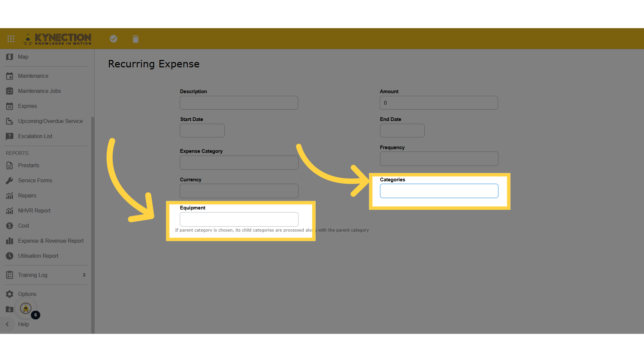Image resolution: width=644 pixels, height=362 pixels.
Task: Open the Escalation List
Action: point(35,136)
